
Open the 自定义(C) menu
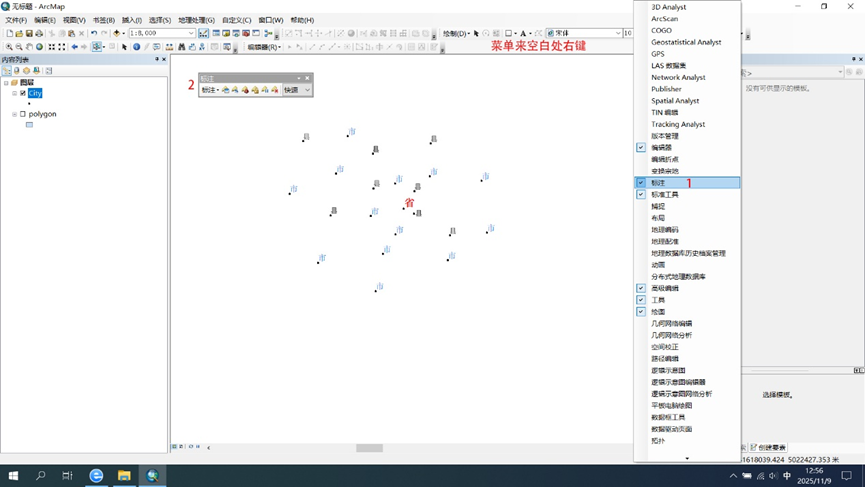click(x=237, y=20)
